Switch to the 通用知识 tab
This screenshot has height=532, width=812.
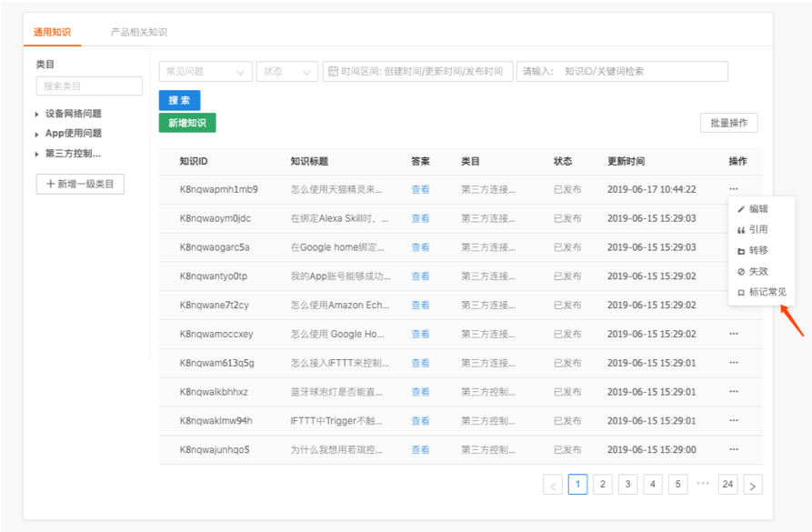[53, 32]
